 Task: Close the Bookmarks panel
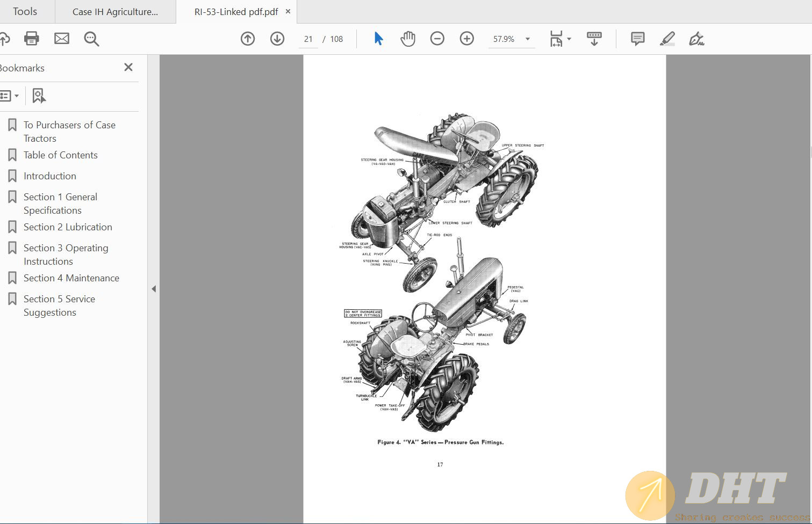tap(128, 67)
